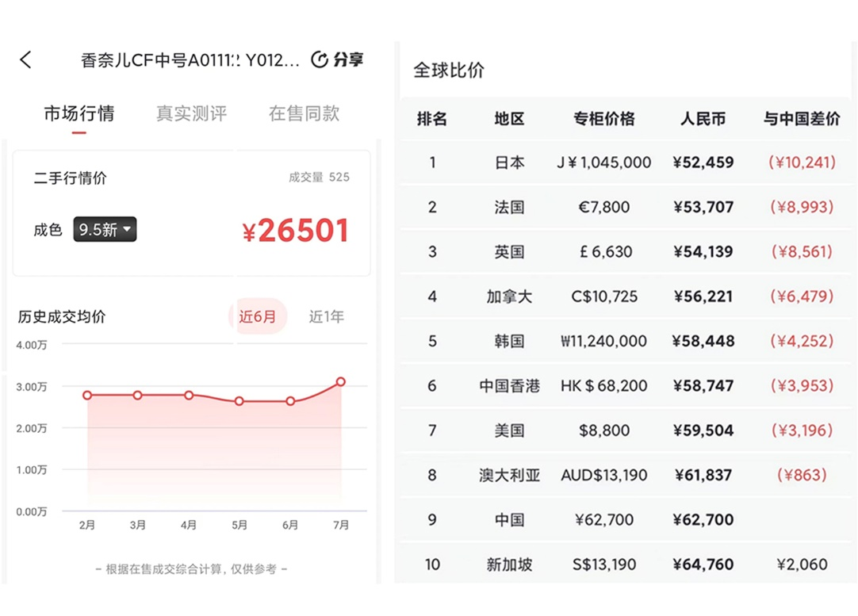Click the ¥62,700 bold RMB value
Image resolution: width=858 pixels, height=616 pixels.
click(x=703, y=520)
